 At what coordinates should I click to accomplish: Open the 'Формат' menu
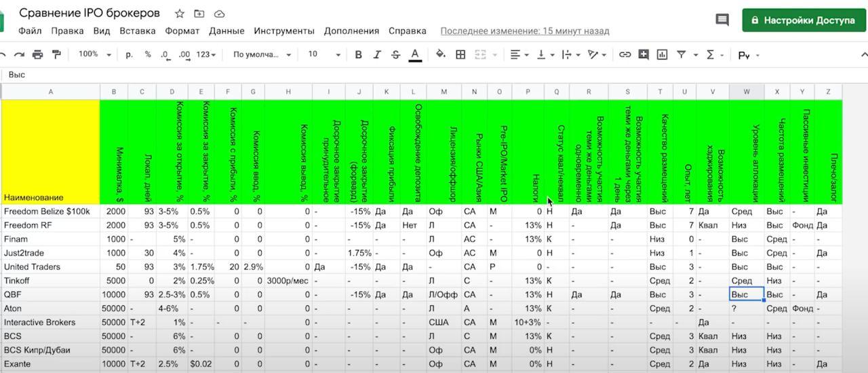(x=182, y=31)
